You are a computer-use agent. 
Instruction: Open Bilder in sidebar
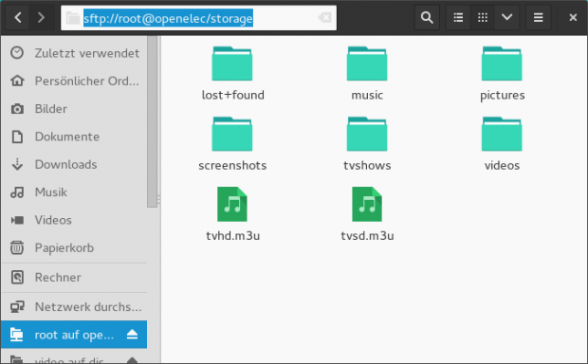74,109
